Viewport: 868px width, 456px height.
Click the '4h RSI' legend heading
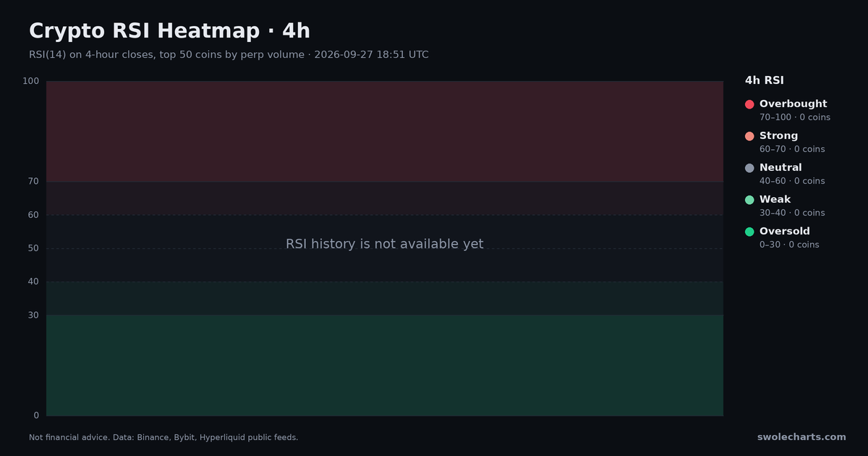click(764, 80)
